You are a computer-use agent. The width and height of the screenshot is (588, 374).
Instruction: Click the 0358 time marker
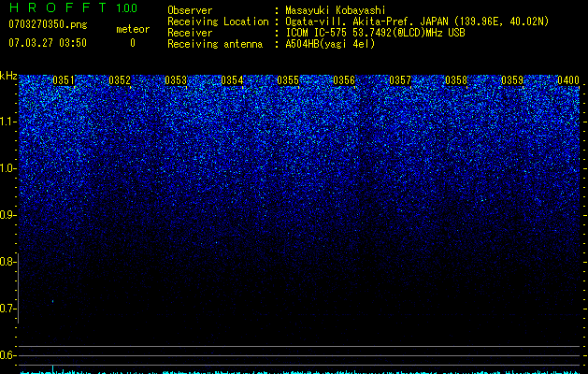[x=456, y=80]
